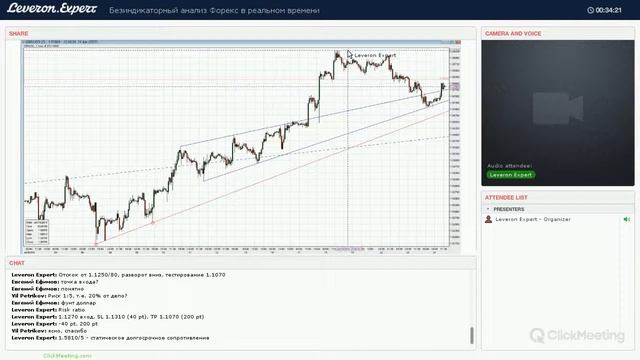Click the webinar title text in the top bar
The image size is (640, 360).
(x=214, y=11)
